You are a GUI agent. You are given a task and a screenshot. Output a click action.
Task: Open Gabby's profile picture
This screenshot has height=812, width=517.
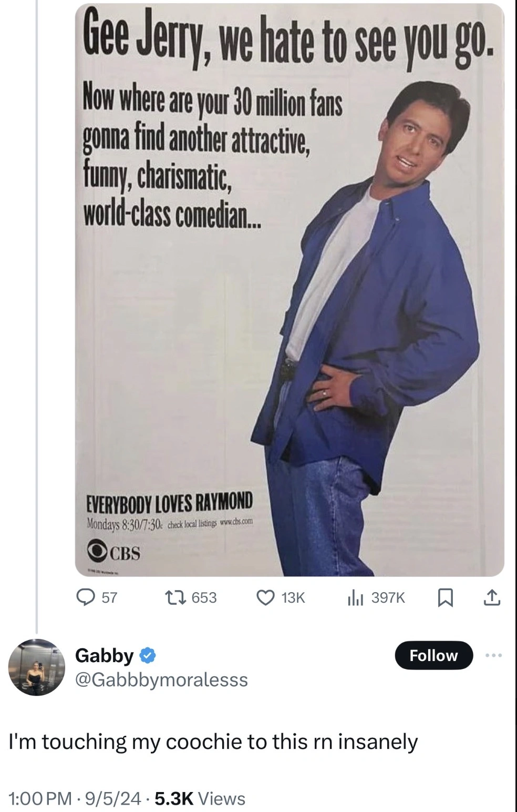(x=36, y=667)
